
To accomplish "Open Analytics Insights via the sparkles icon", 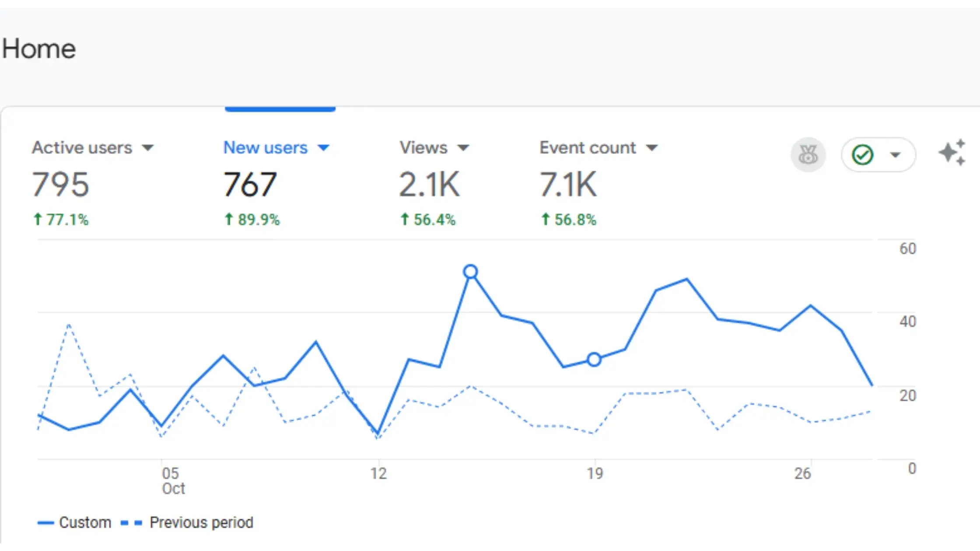I will pyautogui.click(x=952, y=153).
